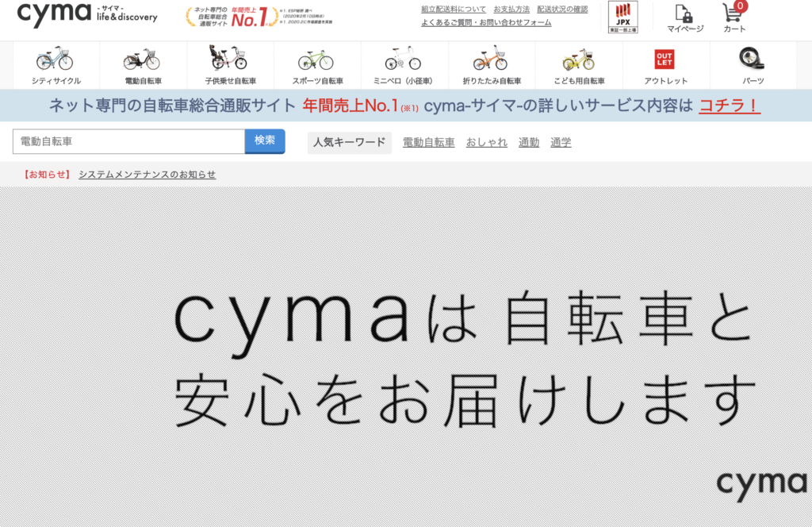Focus the bicycle search input field
The height and width of the screenshot is (527, 812).
pos(128,141)
